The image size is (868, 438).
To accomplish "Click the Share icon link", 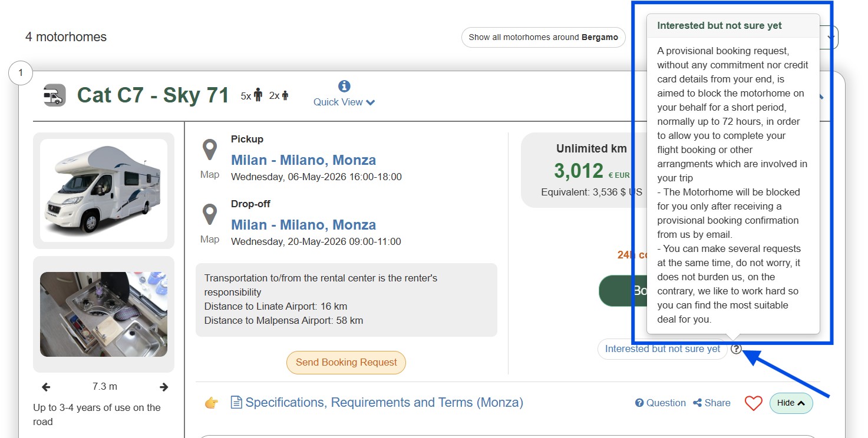I will click(712, 403).
